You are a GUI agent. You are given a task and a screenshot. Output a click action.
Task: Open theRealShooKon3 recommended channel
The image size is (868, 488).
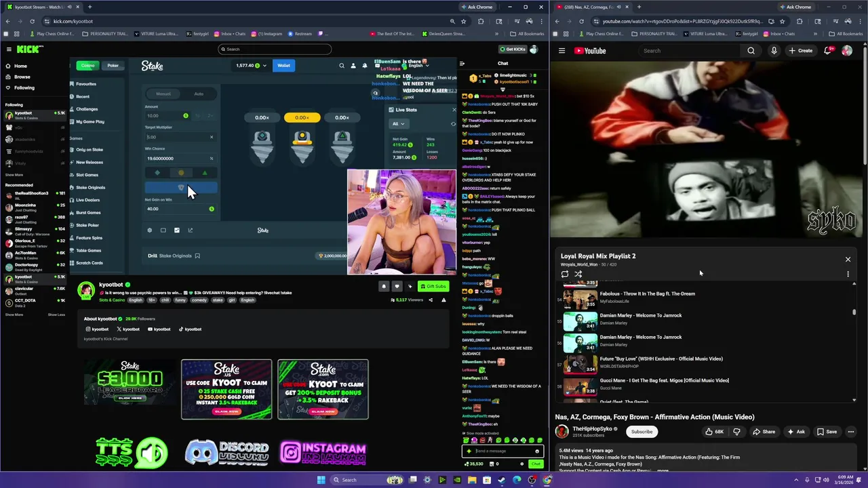click(34, 195)
